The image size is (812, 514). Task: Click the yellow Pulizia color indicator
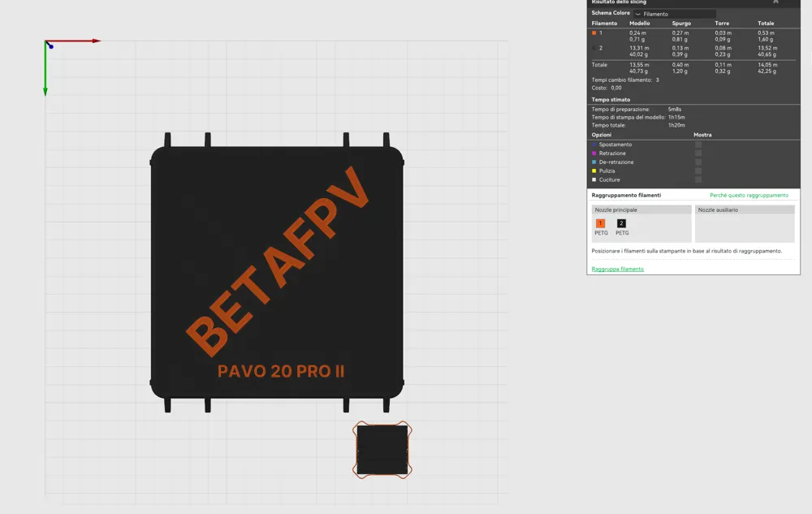pos(594,171)
